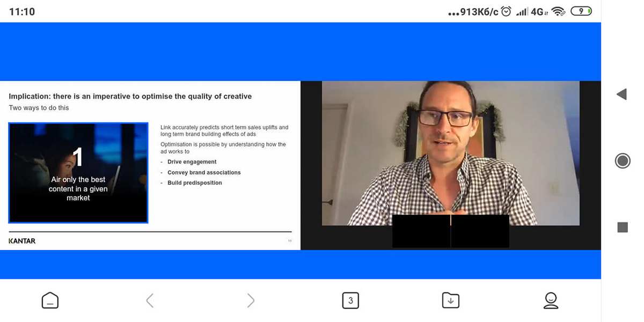Tap the Android back triangle button

pyautogui.click(x=622, y=94)
